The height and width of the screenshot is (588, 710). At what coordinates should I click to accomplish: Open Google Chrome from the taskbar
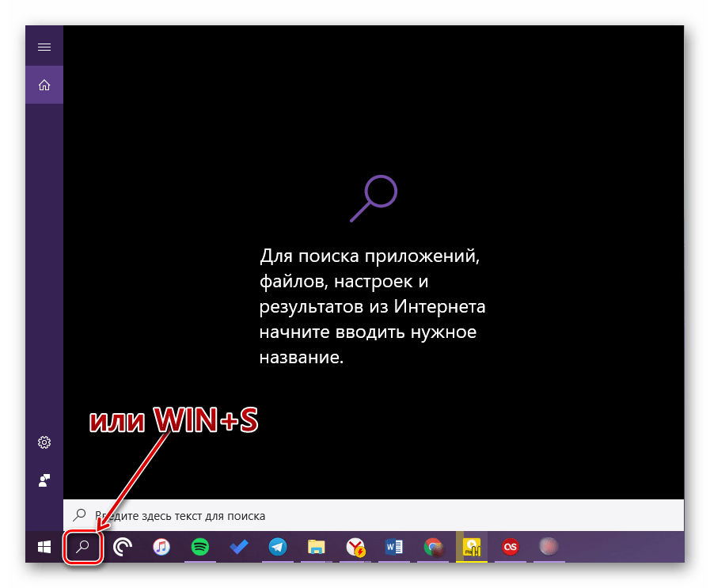tap(433, 547)
